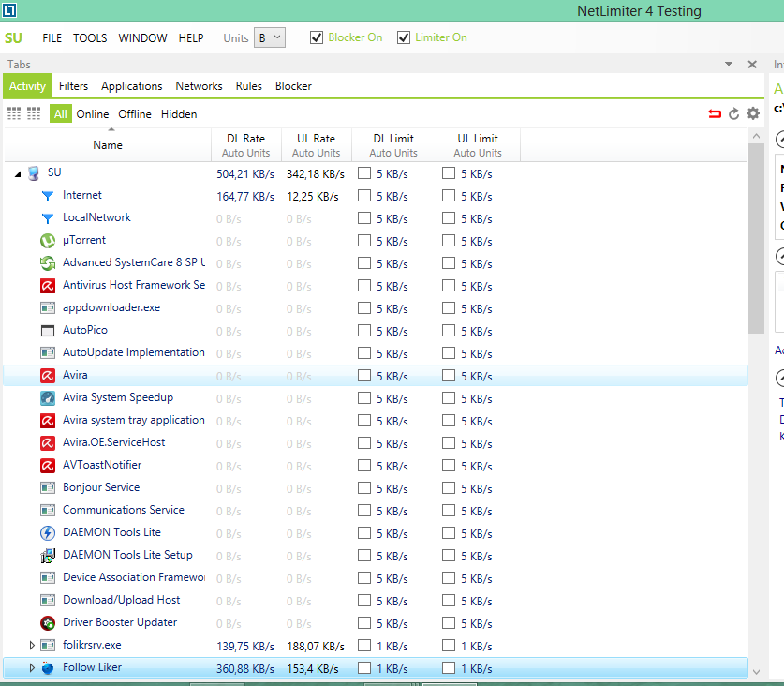Switch to the Blocker tab
The height and width of the screenshot is (686, 784).
coord(293,86)
